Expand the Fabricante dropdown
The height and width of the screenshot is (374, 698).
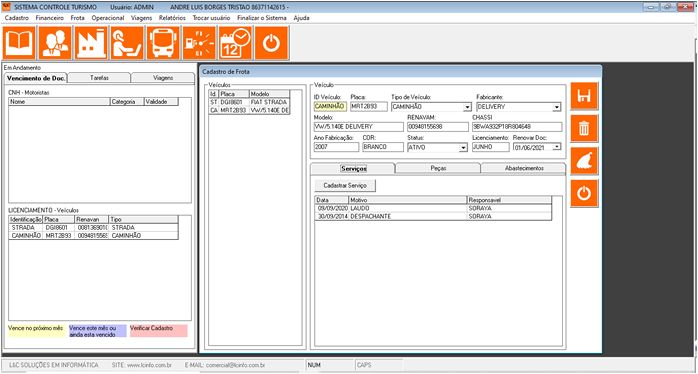tap(556, 107)
